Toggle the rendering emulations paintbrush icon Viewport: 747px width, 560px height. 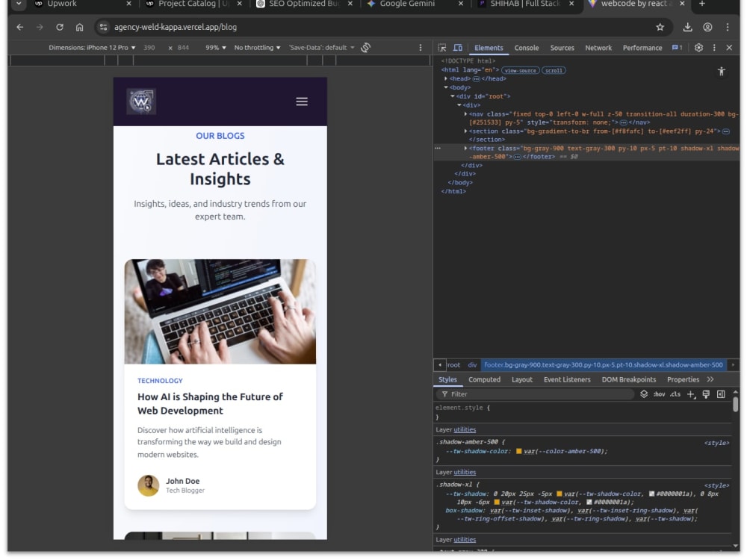point(706,394)
